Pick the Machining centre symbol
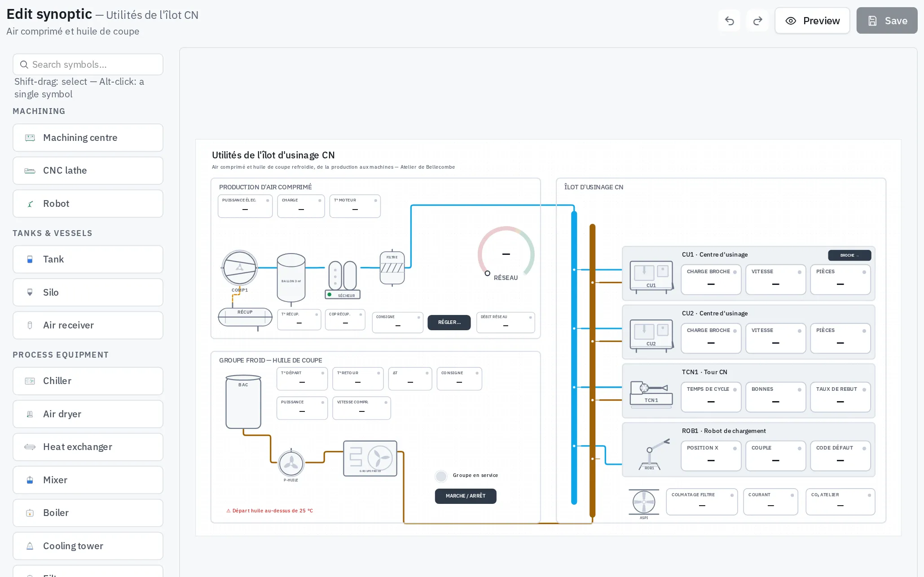This screenshot has height=577, width=924. (88, 138)
